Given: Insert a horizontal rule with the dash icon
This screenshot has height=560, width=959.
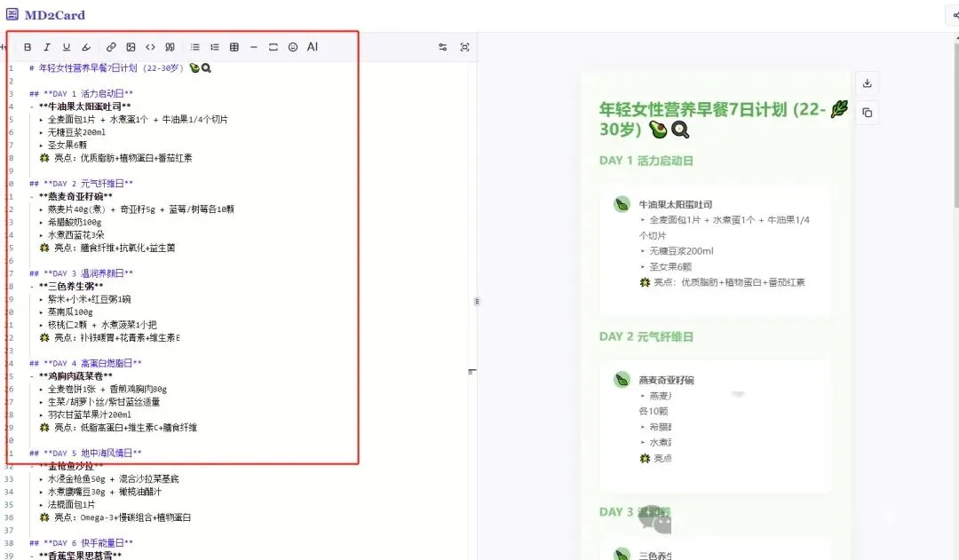Looking at the screenshot, I should pos(254,47).
